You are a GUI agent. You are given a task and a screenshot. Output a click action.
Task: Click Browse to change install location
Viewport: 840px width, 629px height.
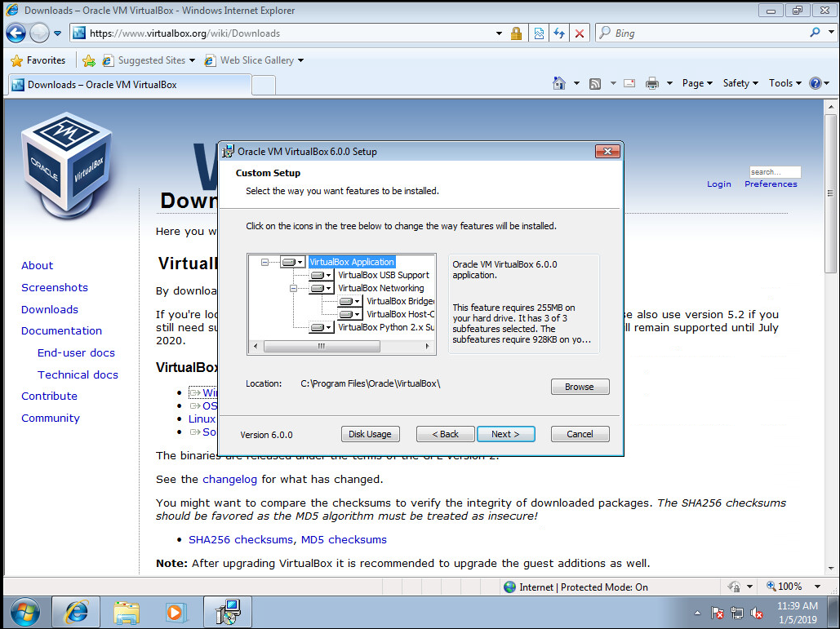[x=580, y=387]
